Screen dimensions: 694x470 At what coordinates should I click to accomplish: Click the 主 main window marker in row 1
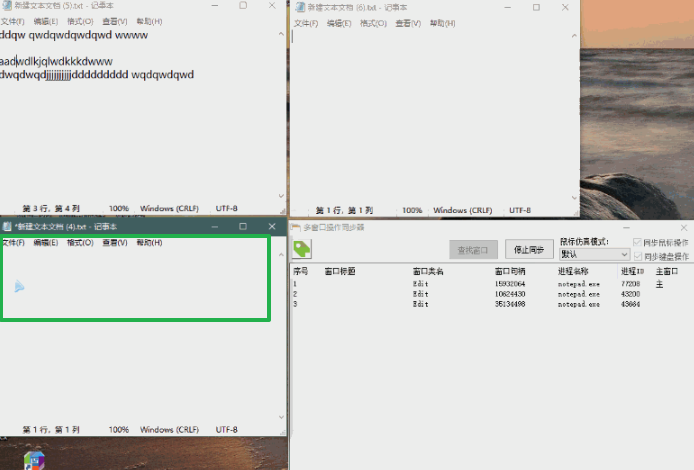pos(659,284)
